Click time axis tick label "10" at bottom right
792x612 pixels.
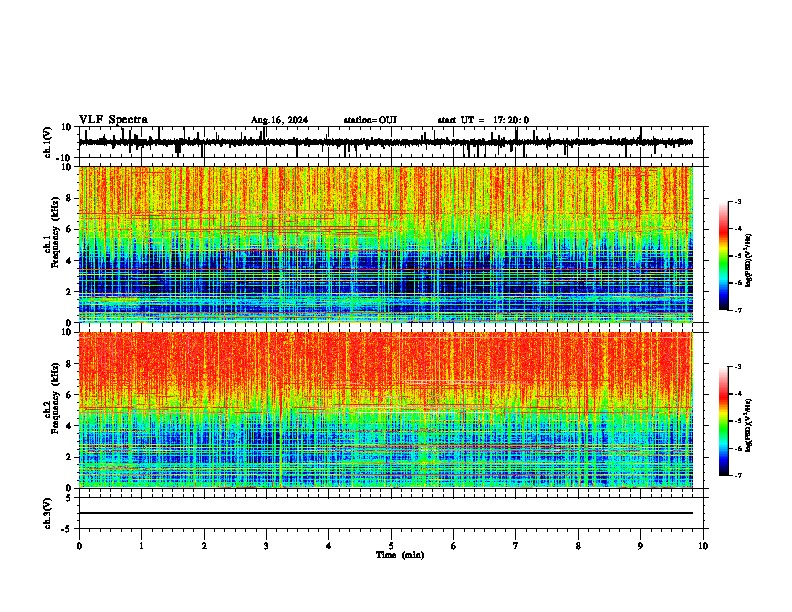coord(703,546)
